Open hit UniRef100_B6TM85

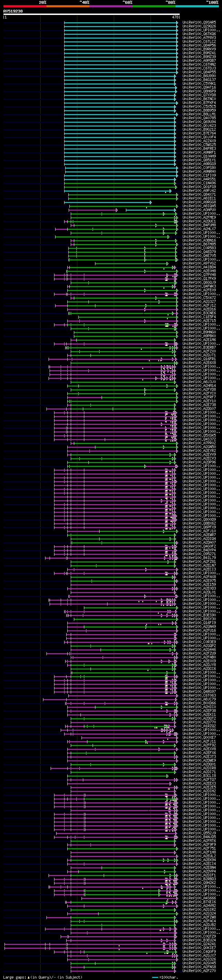coord(199,244)
